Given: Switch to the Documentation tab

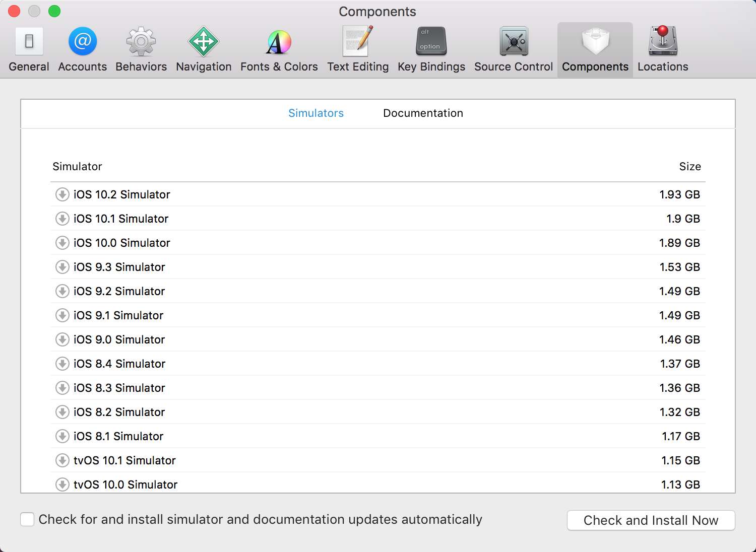Looking at the screenshot, I should [x=423, y=113].
